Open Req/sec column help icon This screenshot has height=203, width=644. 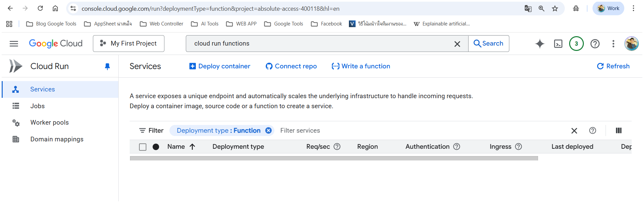click(x=337, y=147)
